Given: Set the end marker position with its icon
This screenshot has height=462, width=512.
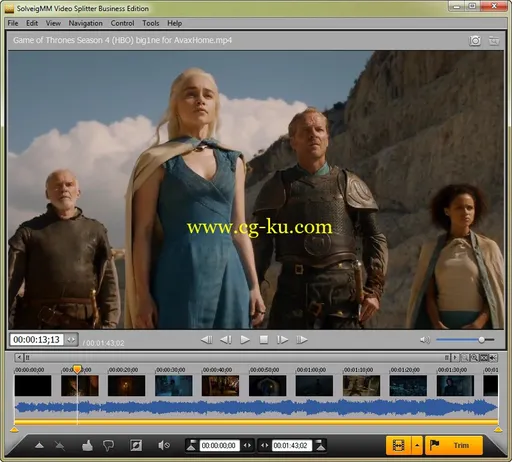Looking at the screenshot, I should (320, 445).
